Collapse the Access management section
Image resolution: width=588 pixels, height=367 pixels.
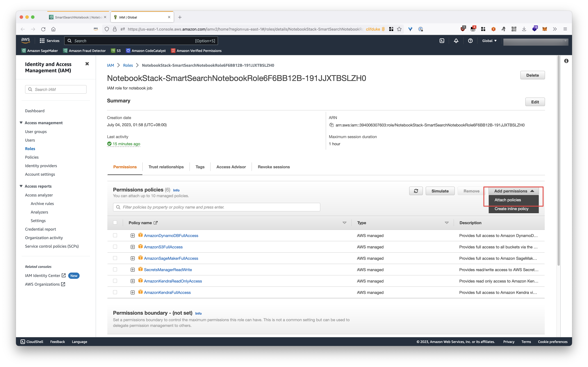tap(21, 123)
